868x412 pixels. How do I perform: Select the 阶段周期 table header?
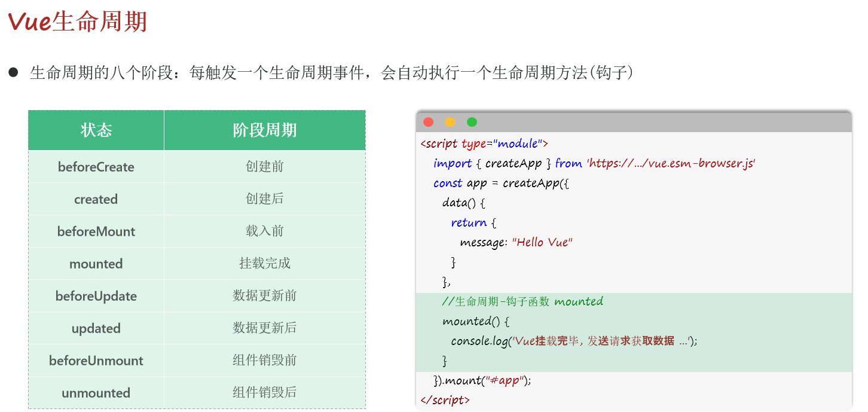[x=265, y=130]
